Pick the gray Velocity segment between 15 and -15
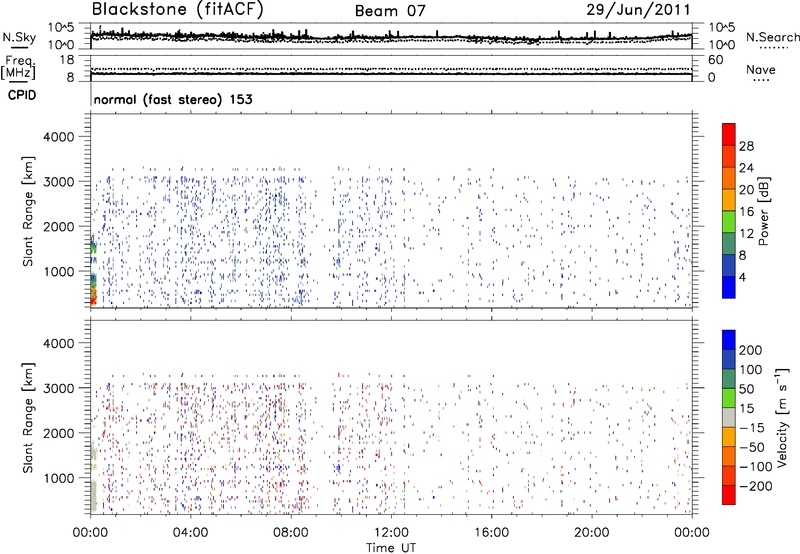The height and width of the screenshot is (554, 800). click(729, 417)
